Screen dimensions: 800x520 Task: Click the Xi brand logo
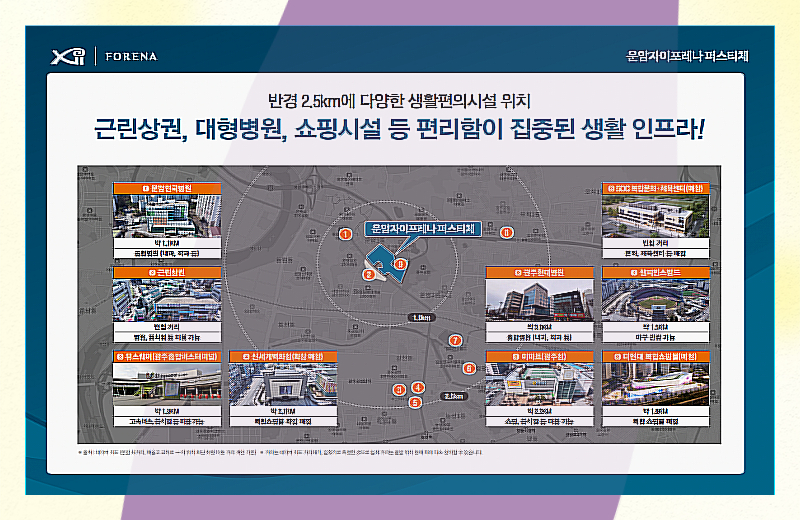tap(68, 56)
